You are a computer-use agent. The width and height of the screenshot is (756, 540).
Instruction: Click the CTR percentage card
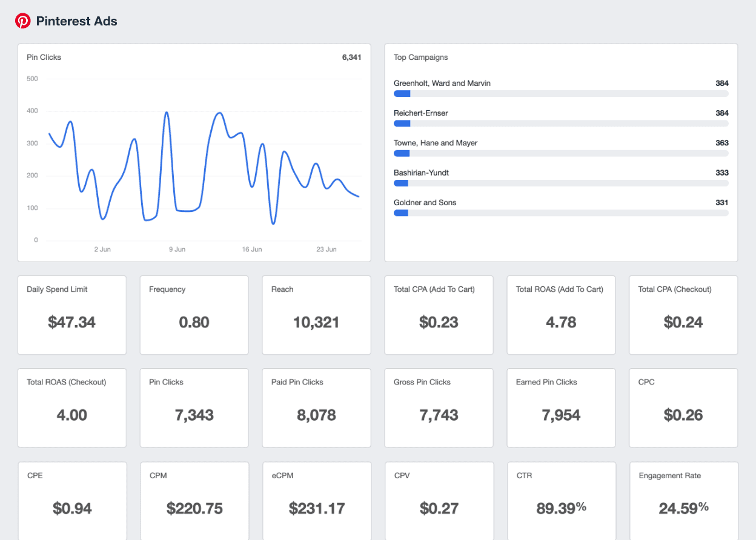[561, 501]
